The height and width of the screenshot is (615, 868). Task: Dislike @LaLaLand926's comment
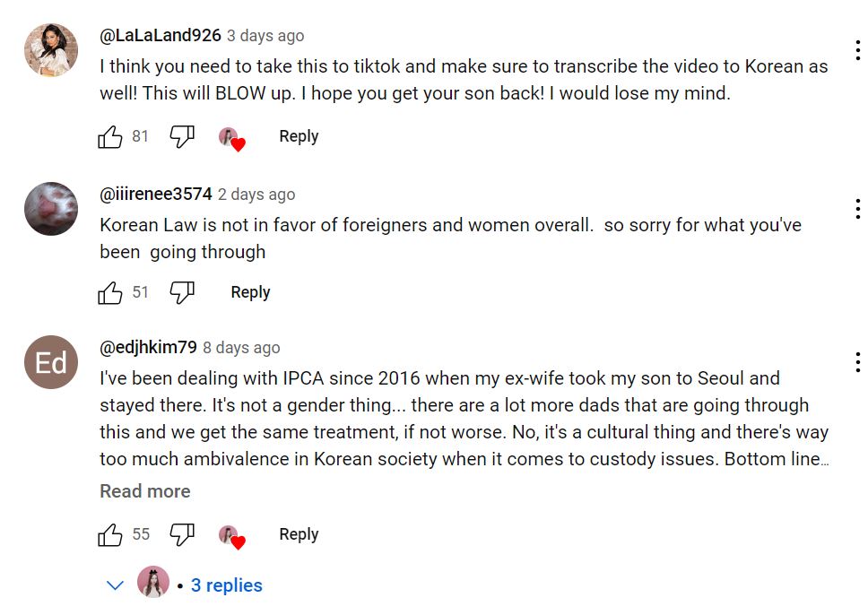click(181, 136)
